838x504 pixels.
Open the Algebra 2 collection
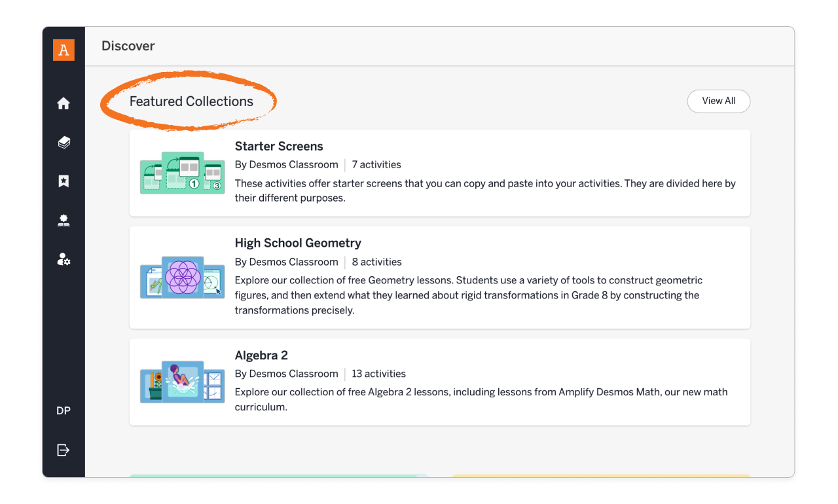click(261, 355)
